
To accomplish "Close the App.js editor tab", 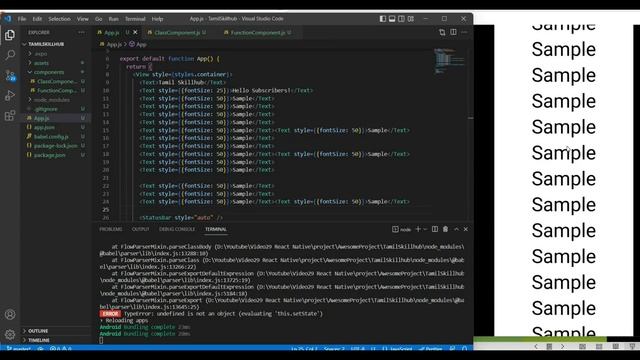I will [136, 32].
